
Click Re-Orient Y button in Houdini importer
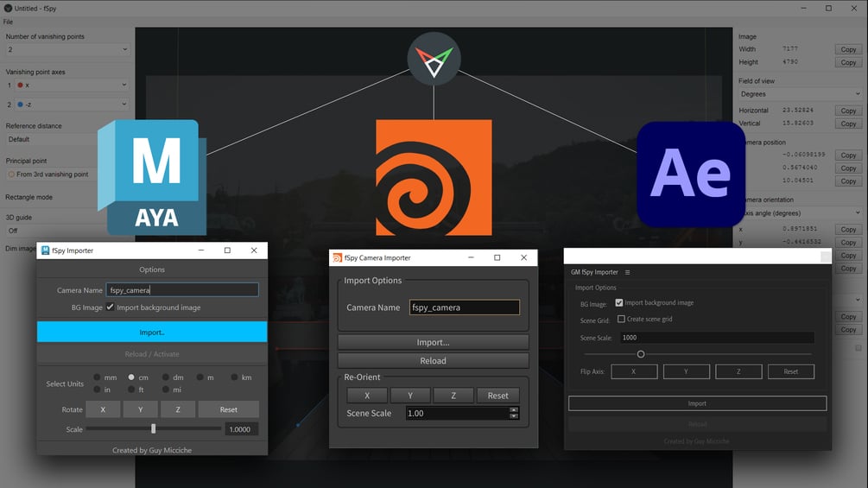pos(410,396)
